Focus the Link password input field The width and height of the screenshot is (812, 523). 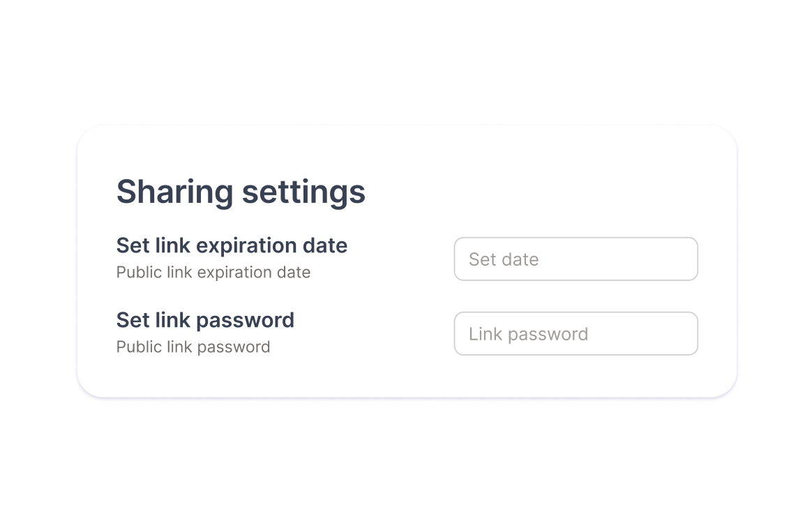coord(576,334)
